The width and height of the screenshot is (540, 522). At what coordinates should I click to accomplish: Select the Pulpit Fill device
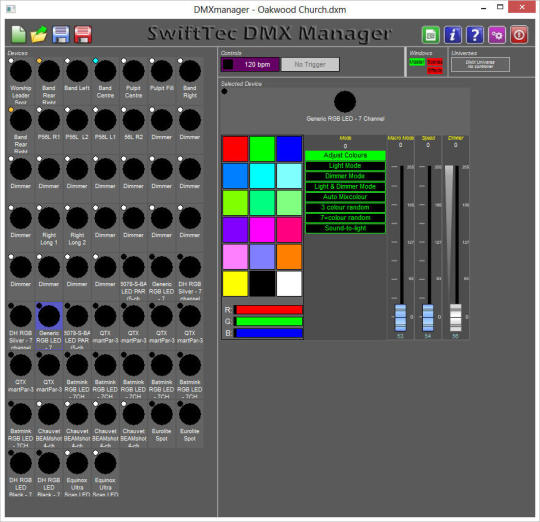tap(162, 81)
